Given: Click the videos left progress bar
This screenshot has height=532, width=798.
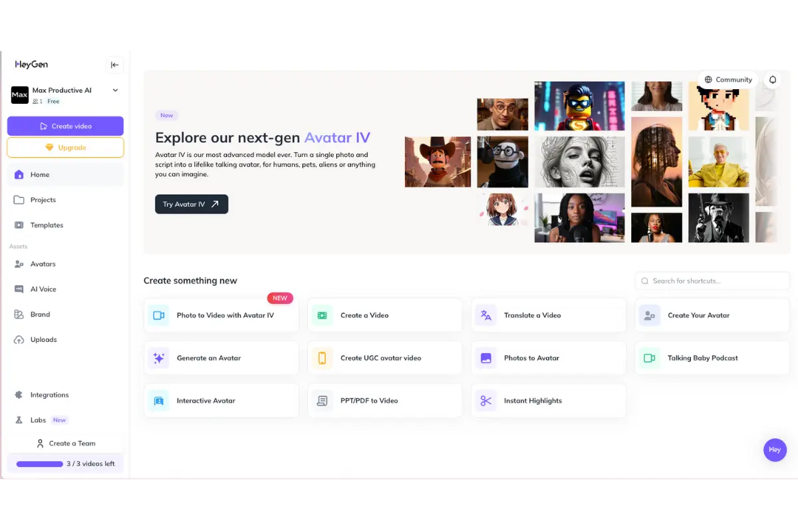Looking at the screenshot, I should point(40,464).
